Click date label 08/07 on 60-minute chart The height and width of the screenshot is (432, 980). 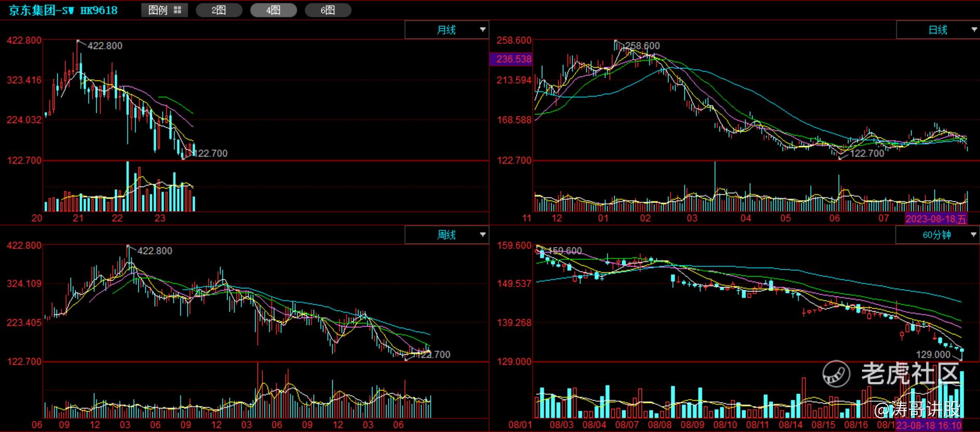tap(627, 425)
